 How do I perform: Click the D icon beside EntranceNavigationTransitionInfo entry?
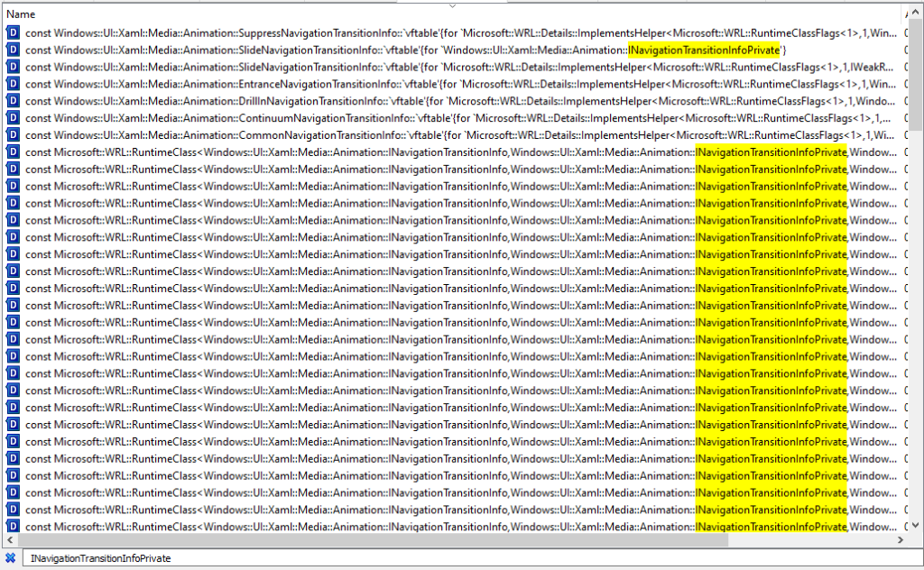[x=14, y=84]
